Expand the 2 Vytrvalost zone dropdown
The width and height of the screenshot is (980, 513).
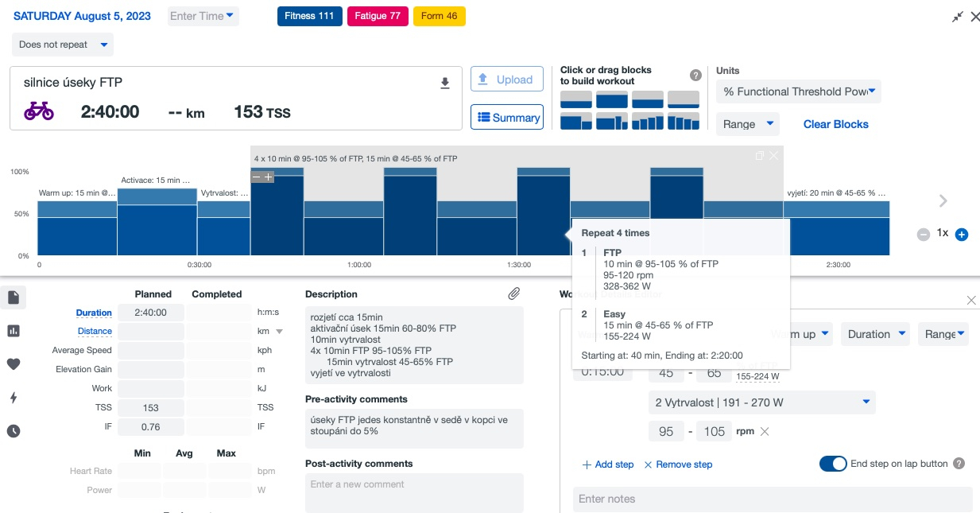pos(762,402)
